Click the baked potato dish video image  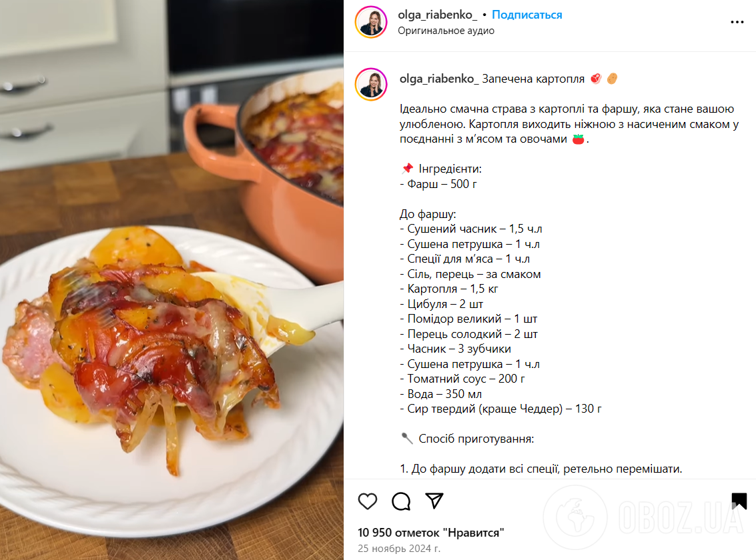click(x=171, y=280)
